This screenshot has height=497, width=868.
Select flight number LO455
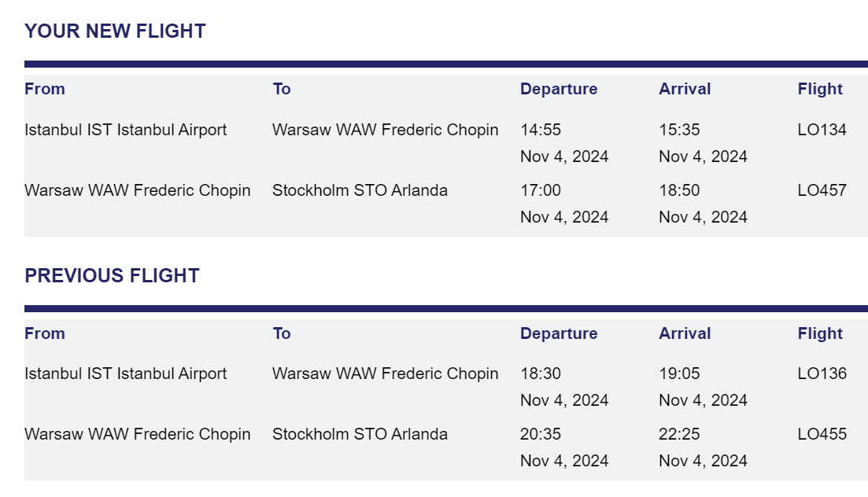pyautogui.click(x=822, y=434)
